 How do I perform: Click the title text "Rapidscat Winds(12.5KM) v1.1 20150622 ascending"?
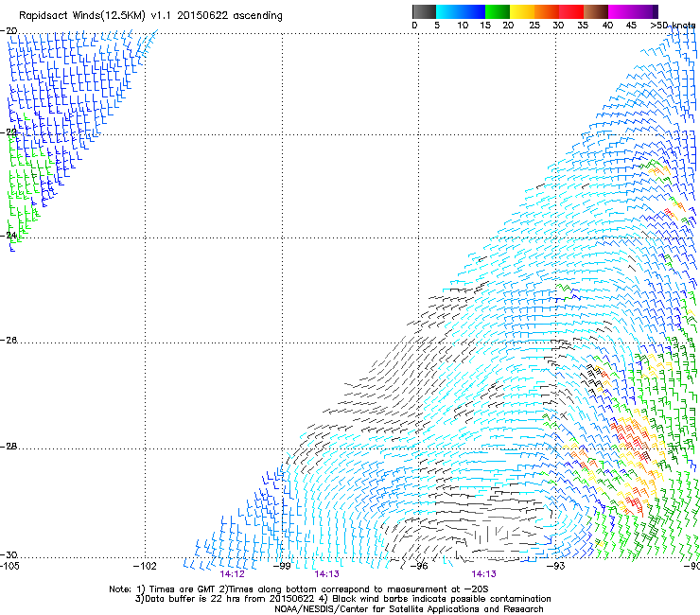pyautogui.click(x=150, y=16)
